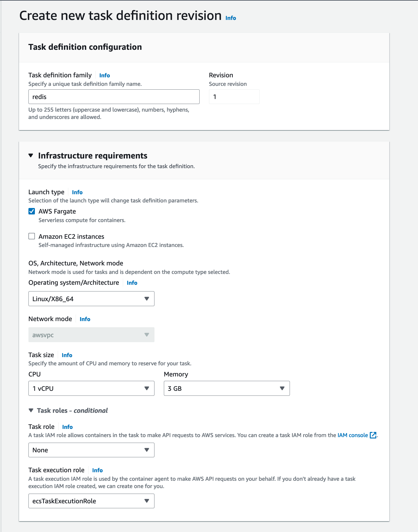This screenshot has height=532, width=418.
Task: Open the CPU size dropdown
Action: click(91, 388)
